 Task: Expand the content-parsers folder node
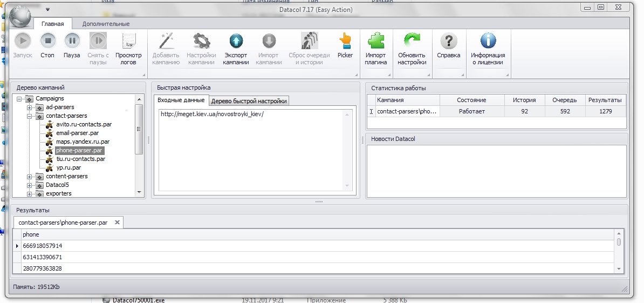pyautogui.click(x=29, y=177)
